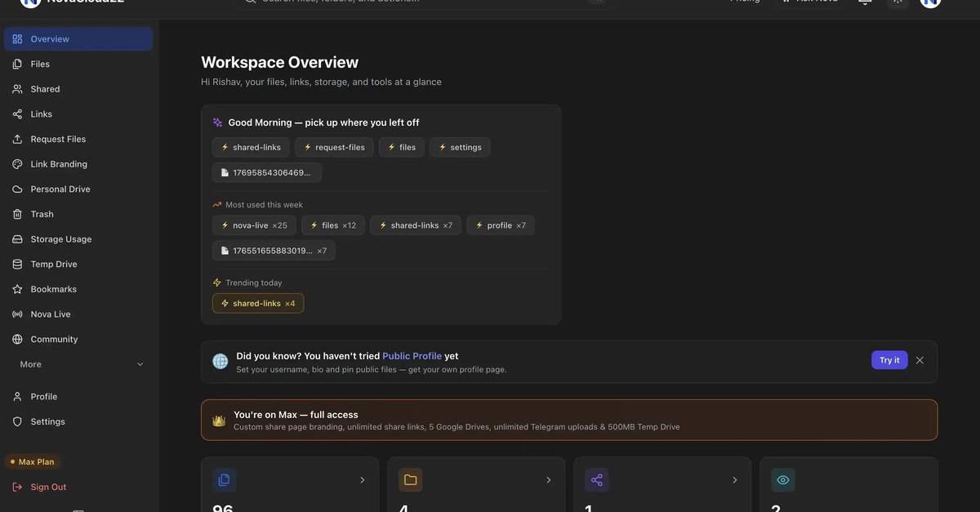Open Community globe icon
Screen dimensions: 980x512
(x=17, y=340)
